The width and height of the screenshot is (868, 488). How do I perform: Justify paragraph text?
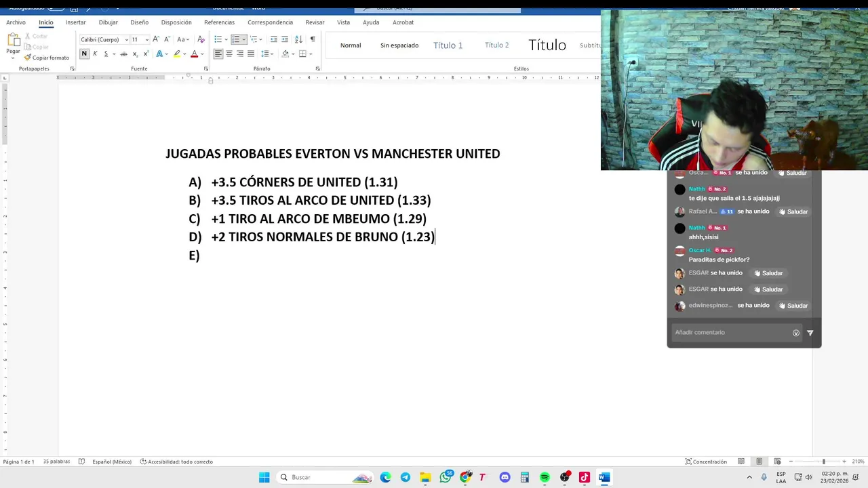pyautogui.click(x=250, y=54)
